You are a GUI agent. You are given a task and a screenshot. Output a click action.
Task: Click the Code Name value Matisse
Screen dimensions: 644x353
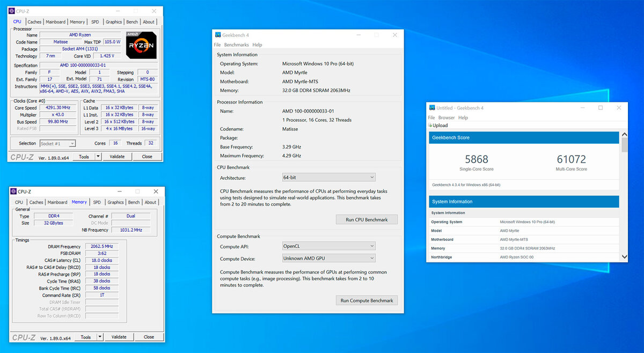[x=61, y=42]
